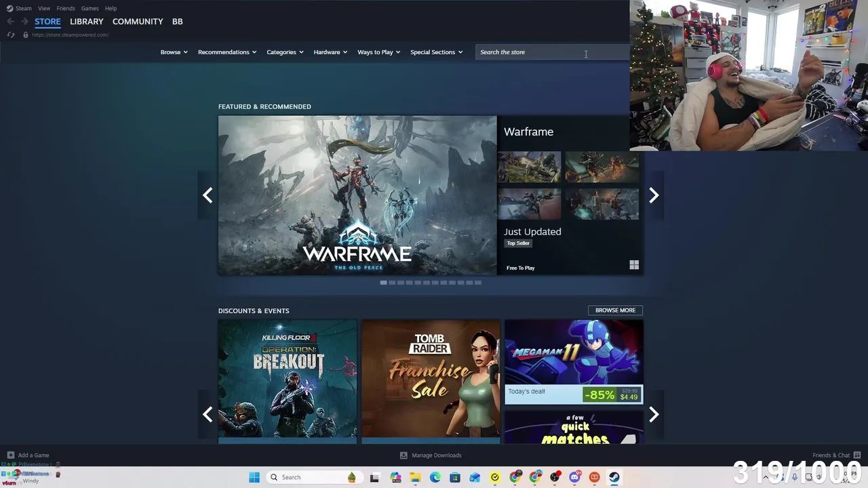
Task: Launch Microsoft Edge from the taskbar
Action: pyautogui.click(x=435, y=477)
